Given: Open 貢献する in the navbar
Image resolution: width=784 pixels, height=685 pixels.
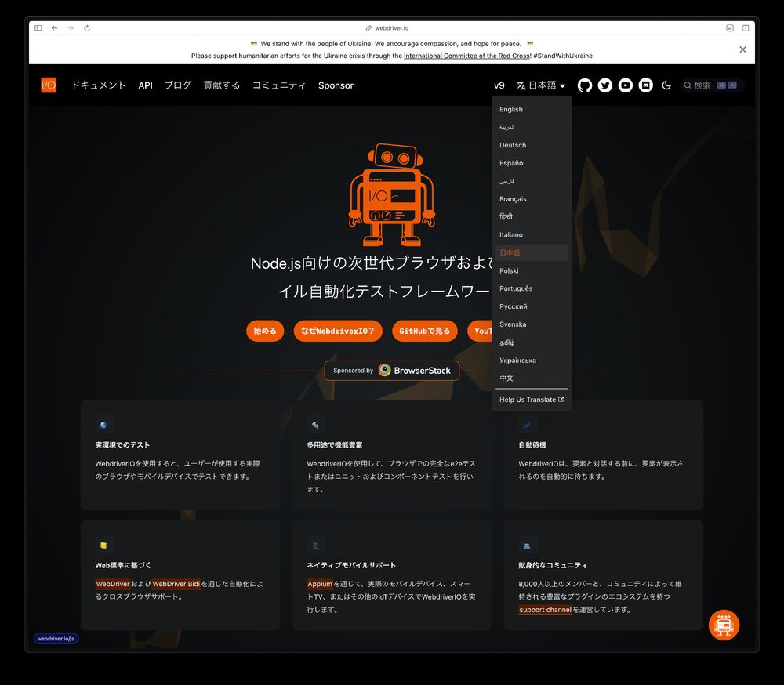Looking at the screenshot, I should click(x=222, y=85).
